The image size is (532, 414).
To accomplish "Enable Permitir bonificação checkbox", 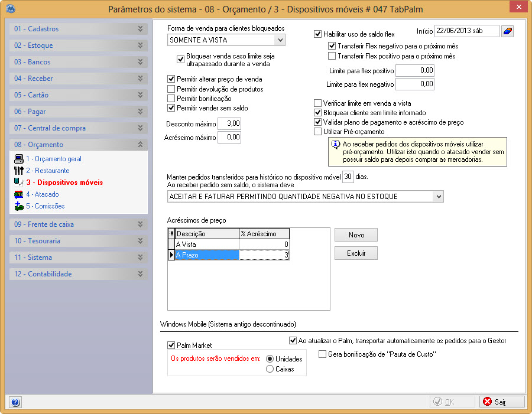I will click(171, 98).
